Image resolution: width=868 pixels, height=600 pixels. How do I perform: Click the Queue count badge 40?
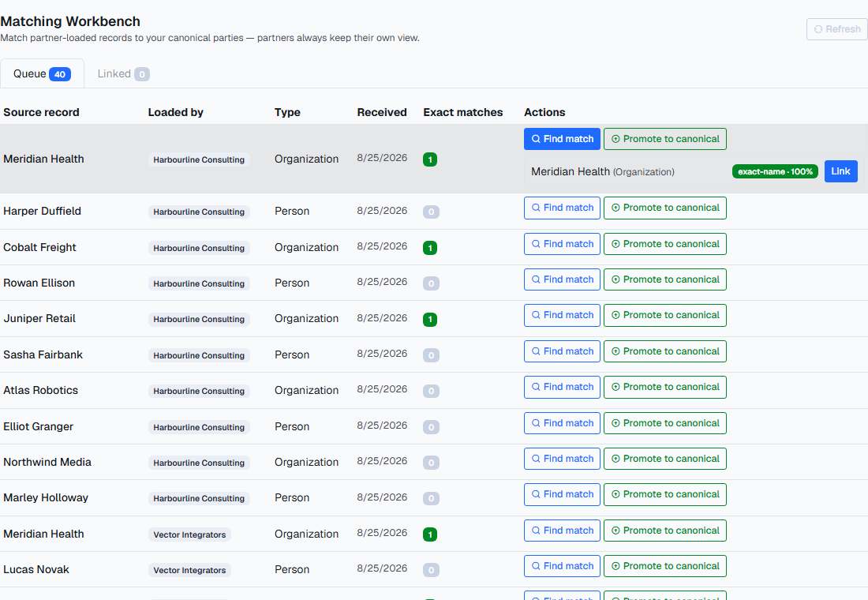tap(60, 74)
